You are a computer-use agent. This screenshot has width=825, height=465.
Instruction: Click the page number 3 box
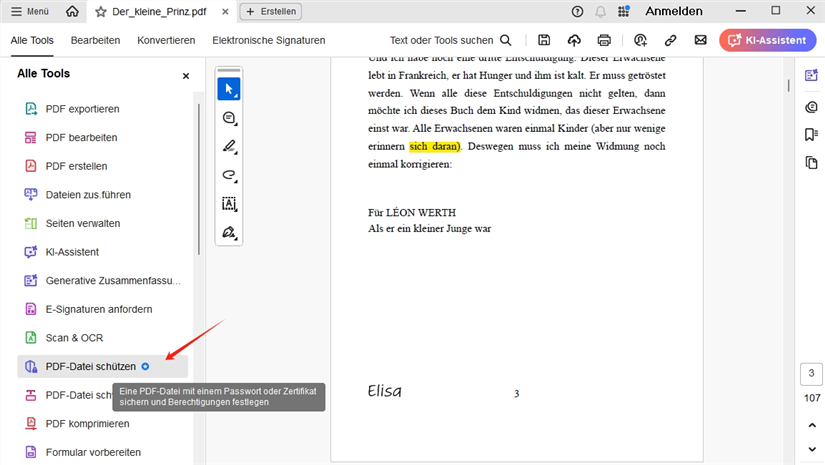pyautogui.click(x=811, y=374)
